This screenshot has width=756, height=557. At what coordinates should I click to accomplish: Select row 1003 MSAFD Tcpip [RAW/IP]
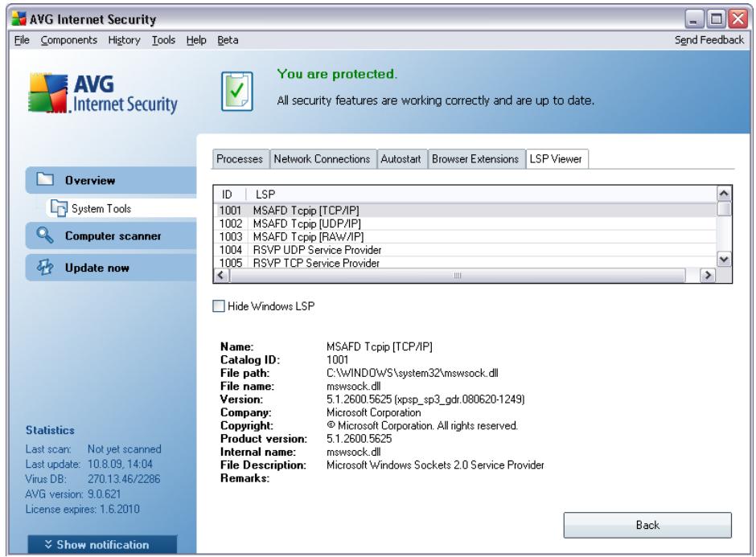point(466,236)
